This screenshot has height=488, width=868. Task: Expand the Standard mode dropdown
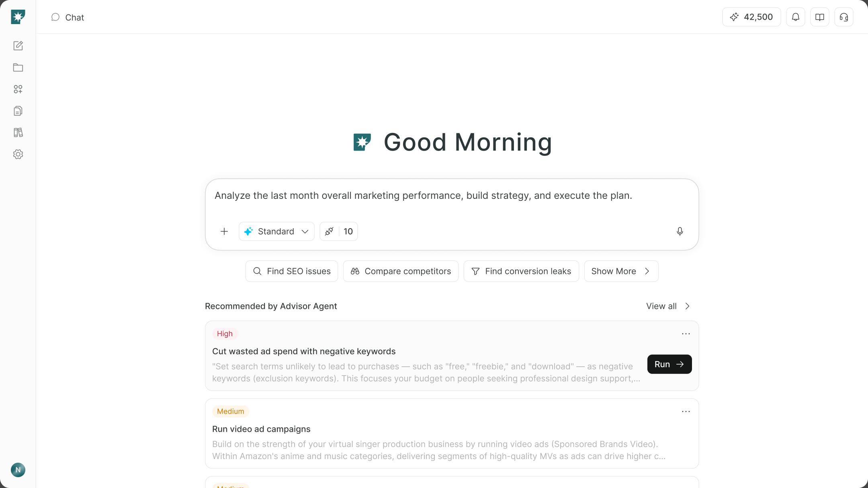[276, 231]
